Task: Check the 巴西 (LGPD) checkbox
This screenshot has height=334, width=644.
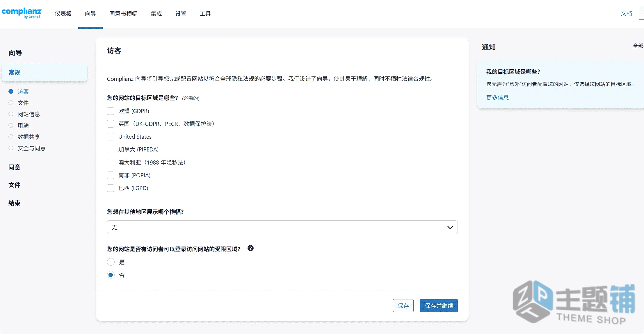Action: (111, 188)
